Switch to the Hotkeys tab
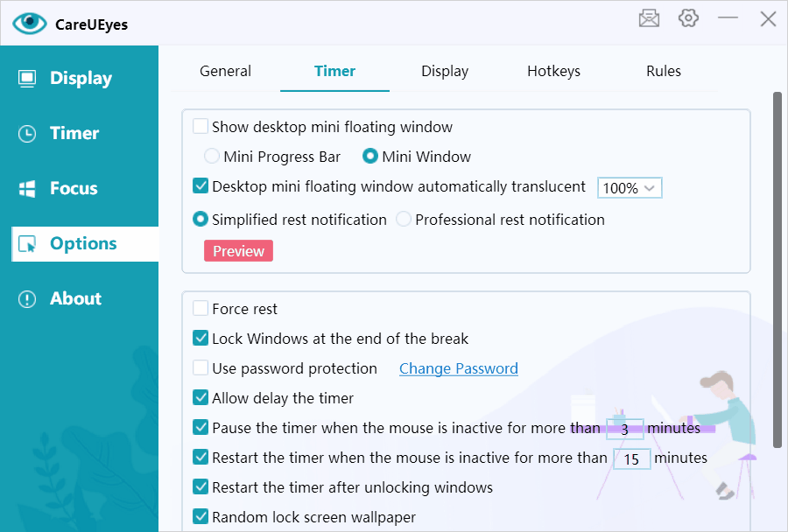This screenshot has width=788, height=532. tap(554, 72)
